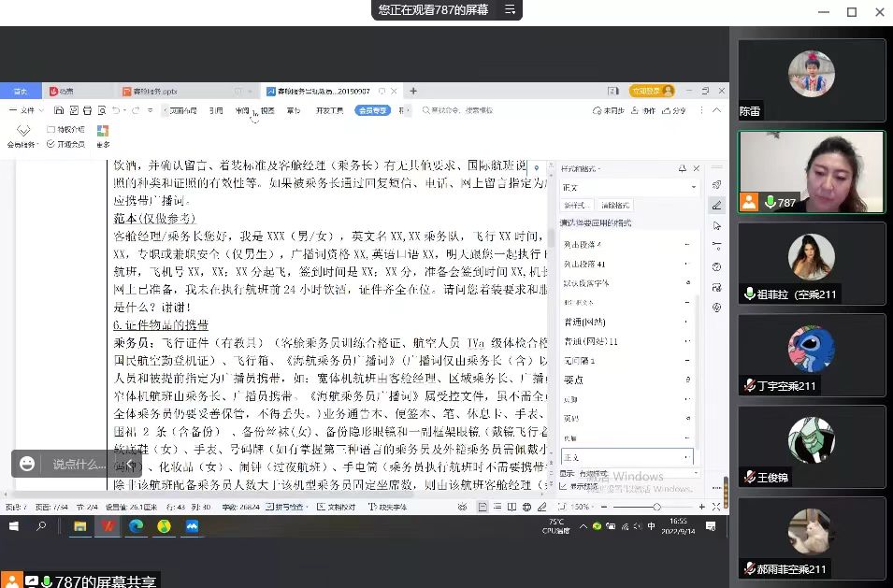Click the Windows Start button

point(14,526)
